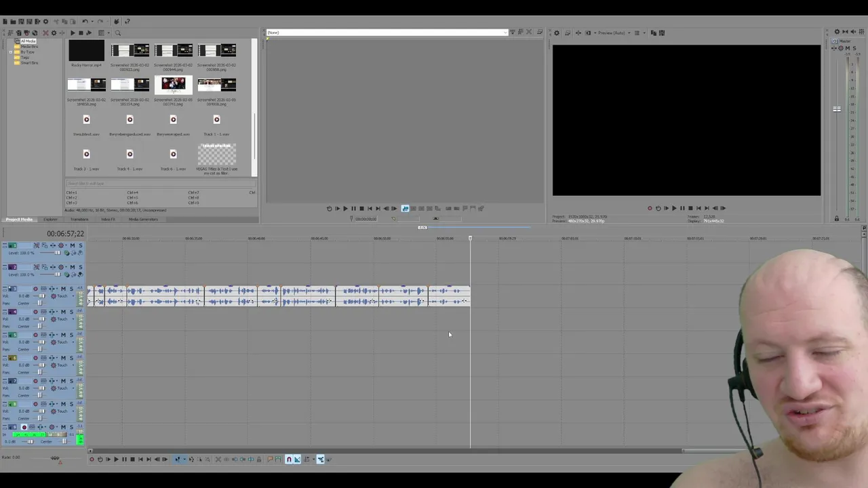Play the timeline from transport bar
This screenshot has height=488, width=868.
[x=116, y=460]
